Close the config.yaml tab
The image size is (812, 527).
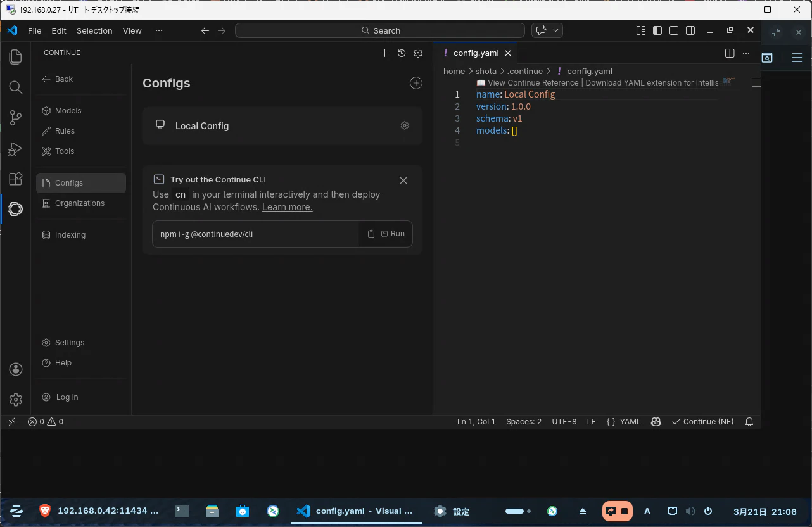click(508, 53)
